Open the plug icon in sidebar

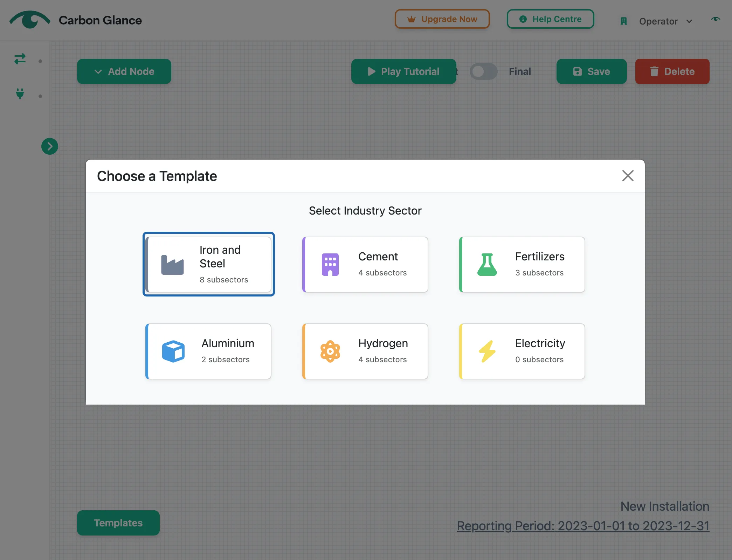[x=20, y=93]
